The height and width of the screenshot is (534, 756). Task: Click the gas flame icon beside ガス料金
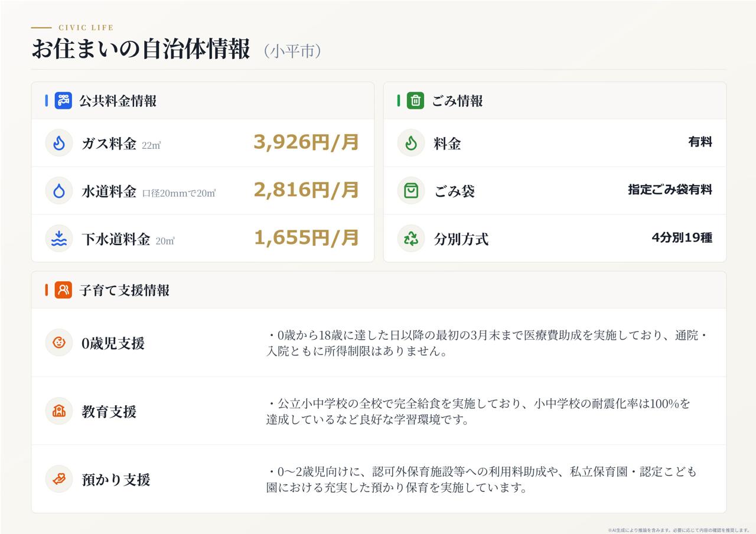[x=59, y=143]
